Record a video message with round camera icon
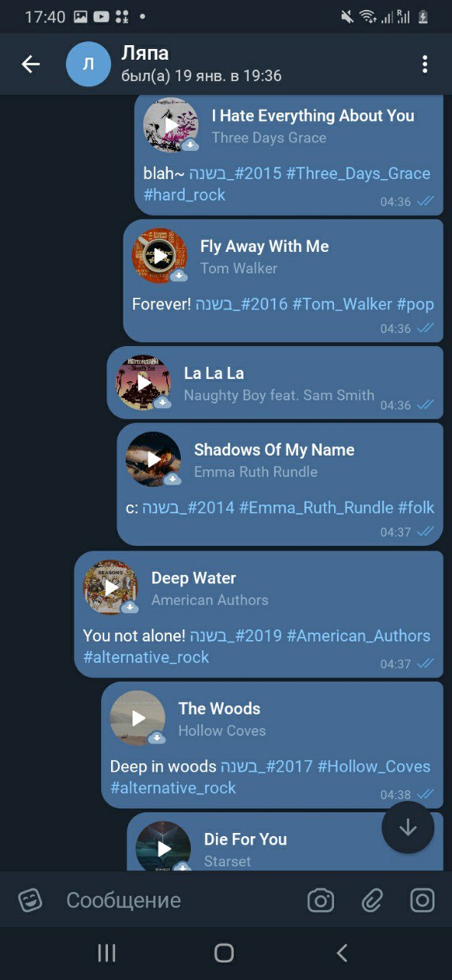Image resolution: width=452 pixels, height=980 pixels. (x=422, y=900)
